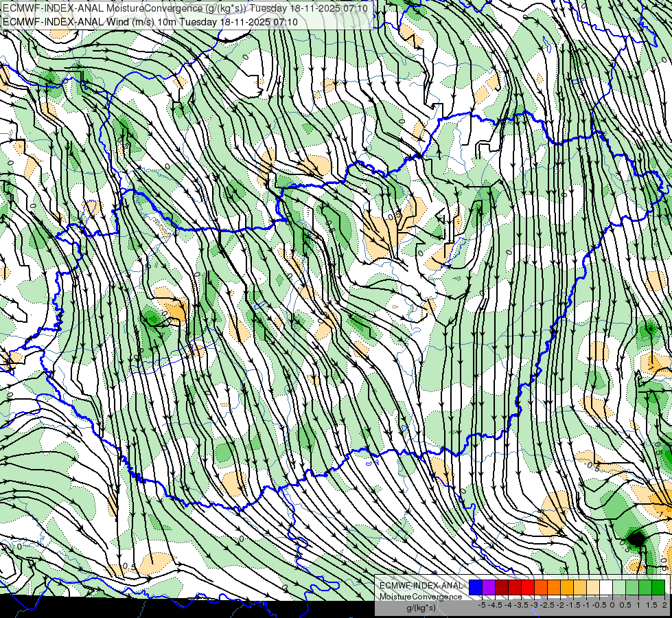This screenshot has height=618, width=672.
Task: Click the -2.5 legend tick label
Action: 547,605
